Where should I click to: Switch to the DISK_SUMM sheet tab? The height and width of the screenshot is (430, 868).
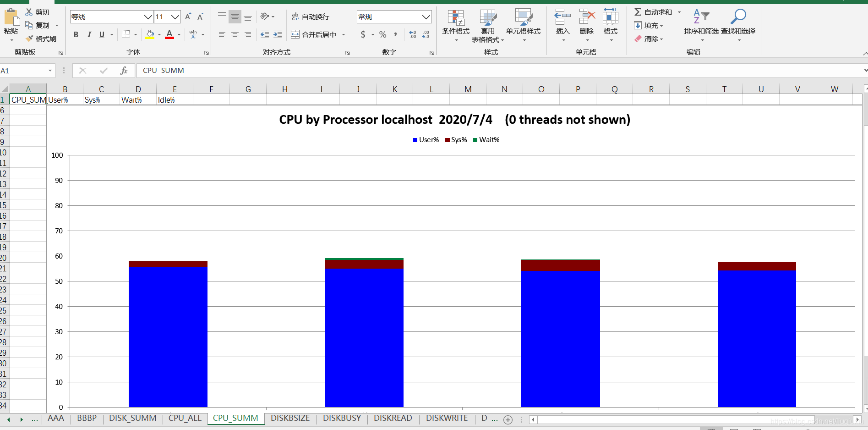click(x=133, y=418)
